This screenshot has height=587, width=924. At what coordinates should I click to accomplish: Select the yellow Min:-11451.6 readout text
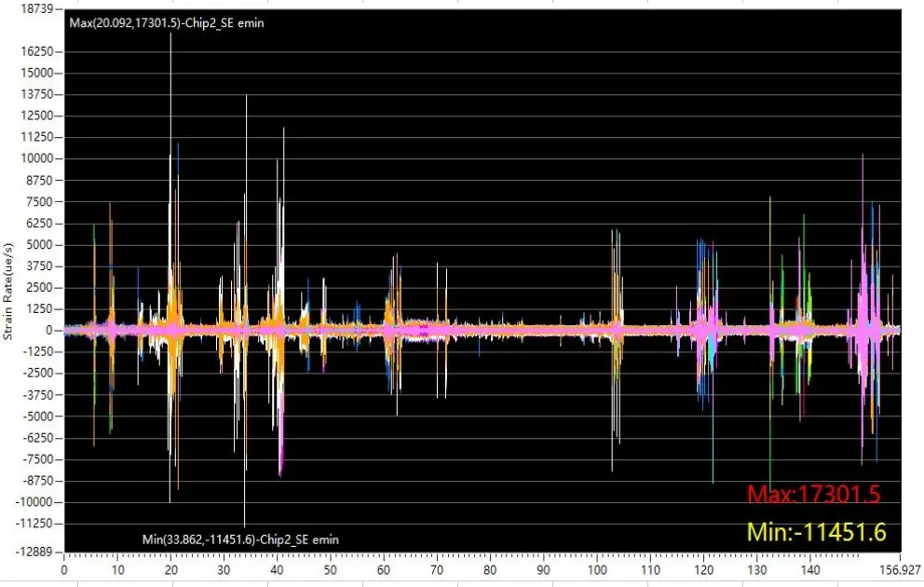click(x=815, y=532)
